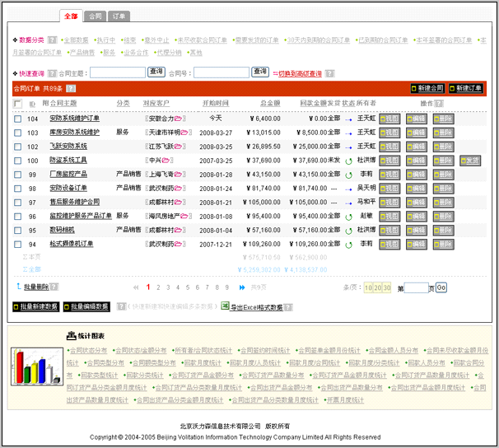
Task: Tick the checkbox for row 104
Action: coord(17,119)
